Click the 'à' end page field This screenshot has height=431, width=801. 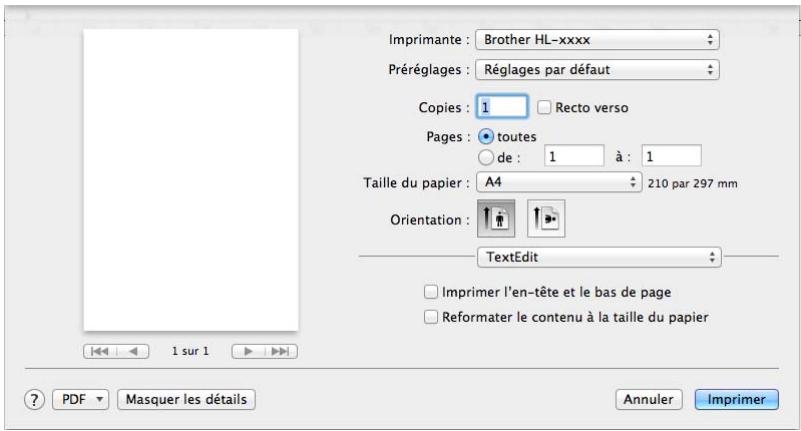pyautogui.click(x=671, y=156)
